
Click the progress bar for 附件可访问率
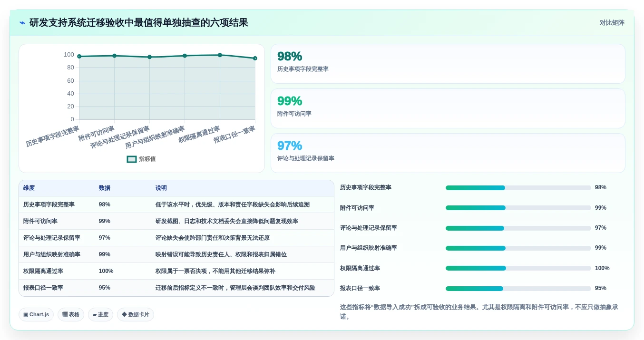pos(518,208)
